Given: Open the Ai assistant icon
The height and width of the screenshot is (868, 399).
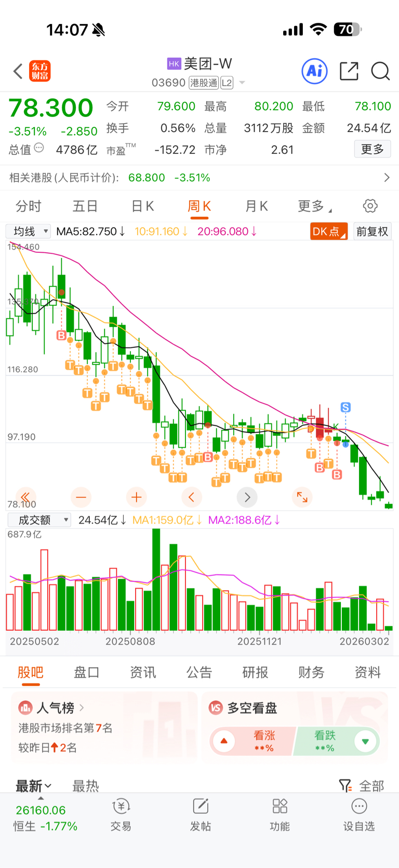Looking at the screenshot, I should point(315,71).
